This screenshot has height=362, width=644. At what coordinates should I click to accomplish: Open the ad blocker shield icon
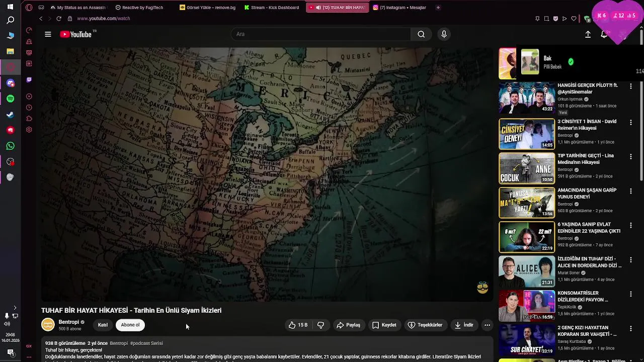click(555, 19)
